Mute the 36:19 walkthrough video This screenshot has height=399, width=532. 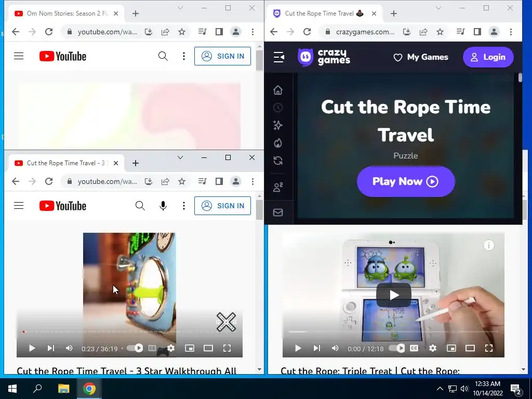pos(69,348)
